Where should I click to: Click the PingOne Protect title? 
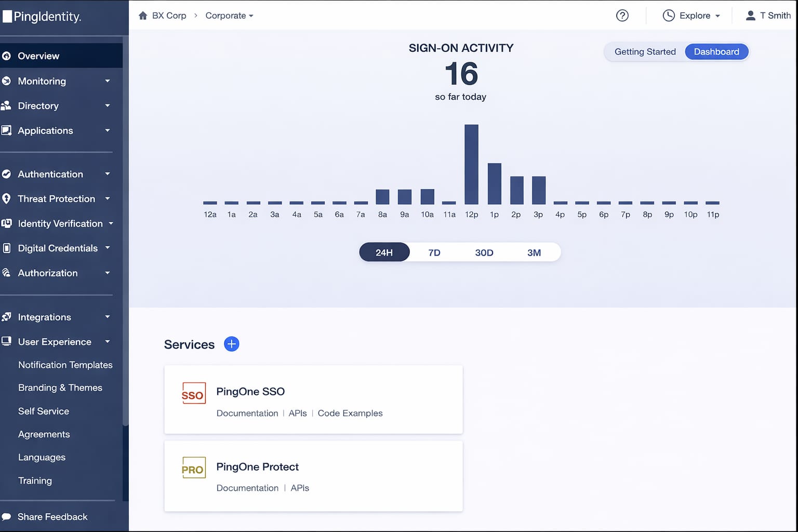tap(258, 467)
